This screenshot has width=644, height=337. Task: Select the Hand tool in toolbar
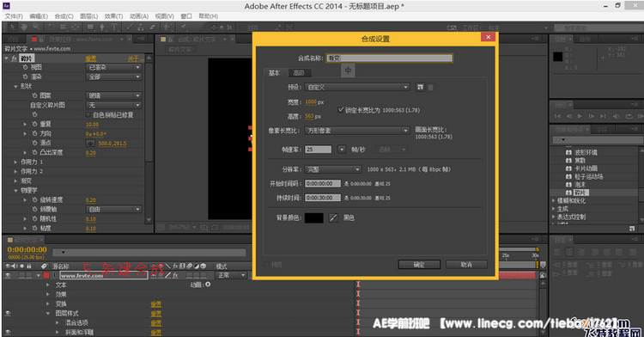coord(24,28)
